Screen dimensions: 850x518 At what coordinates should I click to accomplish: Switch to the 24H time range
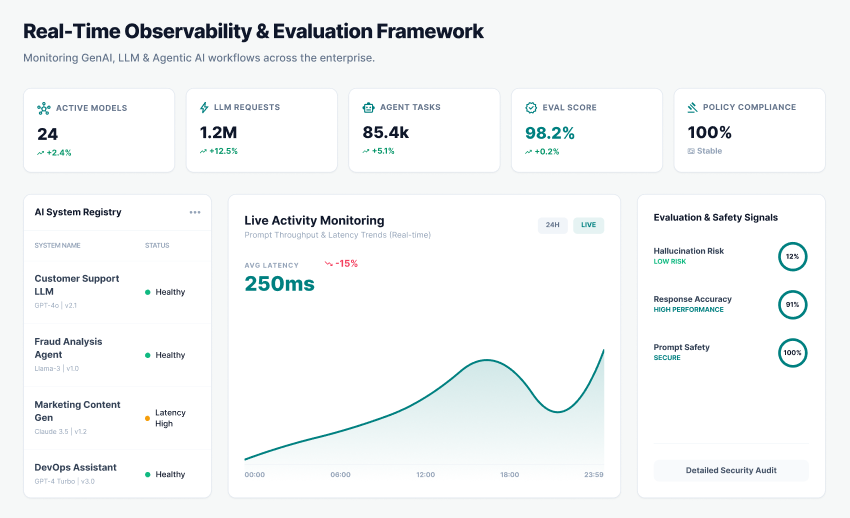click(x=552, y=225)
